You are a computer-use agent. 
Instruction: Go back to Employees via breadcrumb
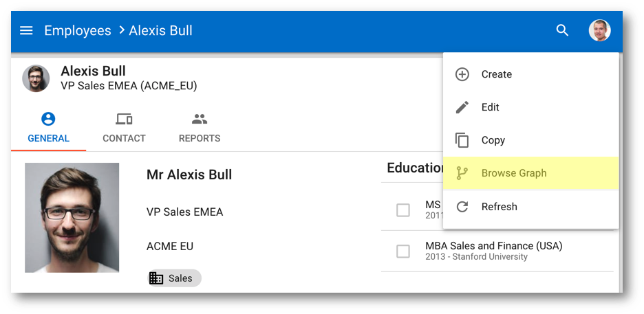point(78,31)
